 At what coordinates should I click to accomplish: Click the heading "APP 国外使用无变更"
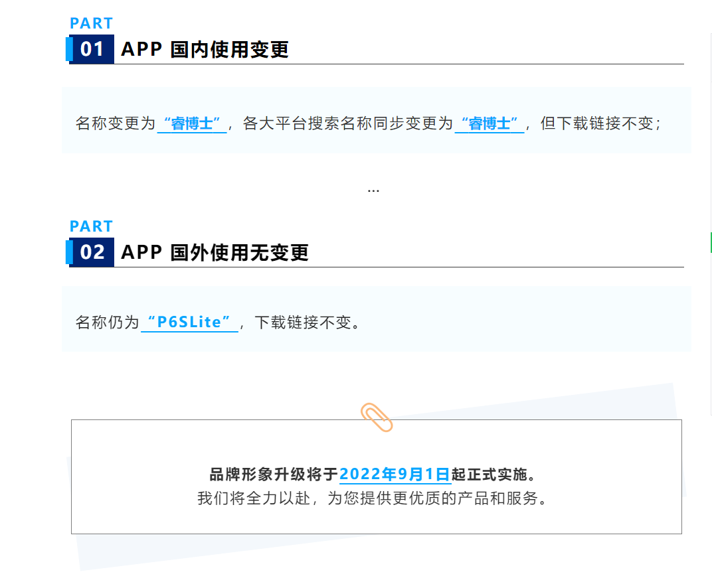(x=215, y=252)
